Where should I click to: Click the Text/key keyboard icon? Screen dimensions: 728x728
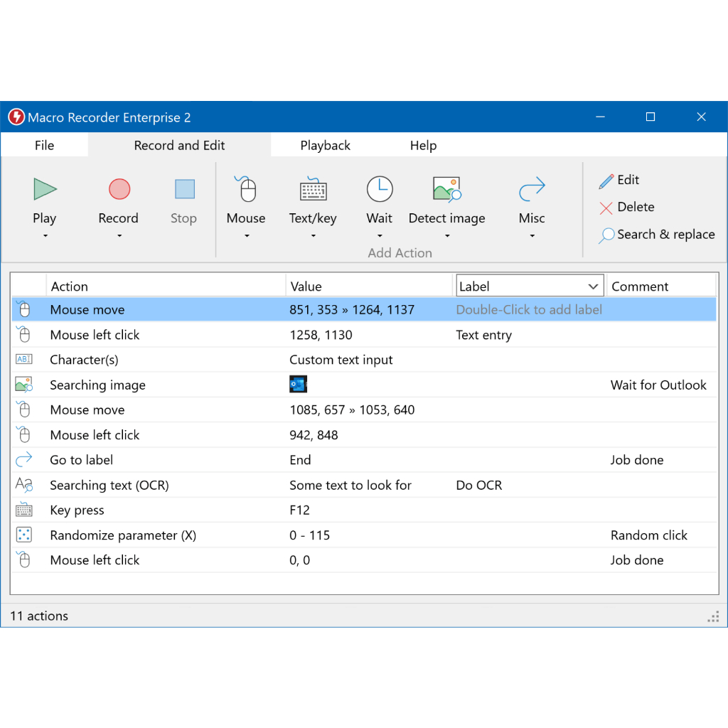coord(313,189)
